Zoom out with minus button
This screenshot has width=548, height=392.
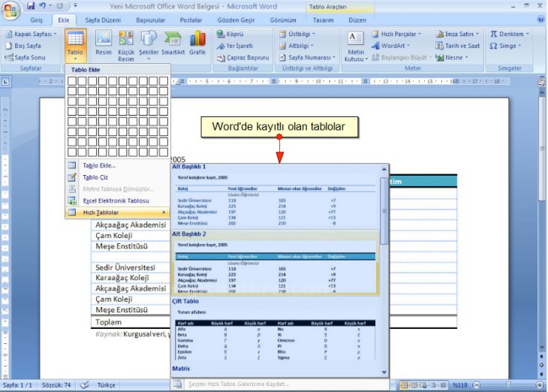(x=477, y=385)
